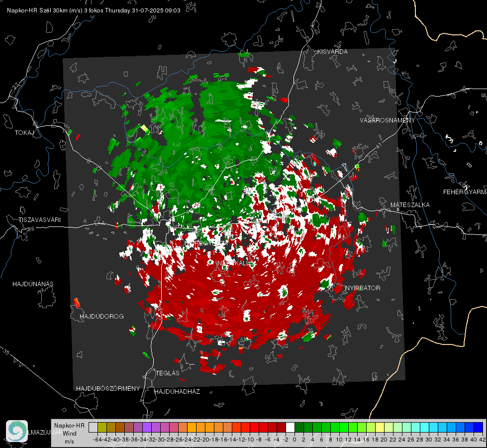
Task: Click the m/s unit label
Action: point(69,442)
